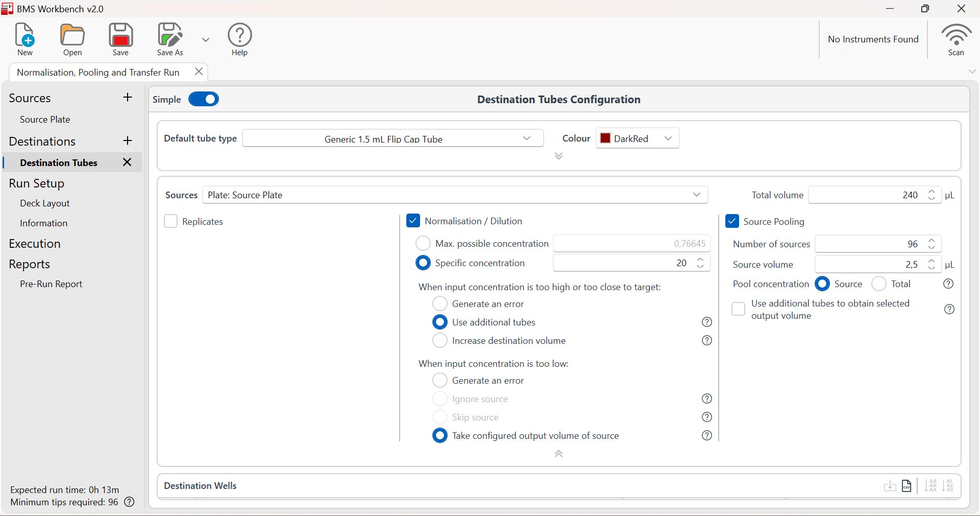The image size is (980, 516).
Task: Select Specific concentration radio button
Action: (423, 263)
